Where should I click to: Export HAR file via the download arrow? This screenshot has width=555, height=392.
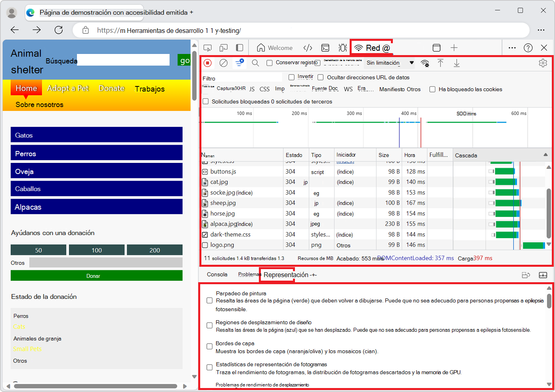pos(457,63)
